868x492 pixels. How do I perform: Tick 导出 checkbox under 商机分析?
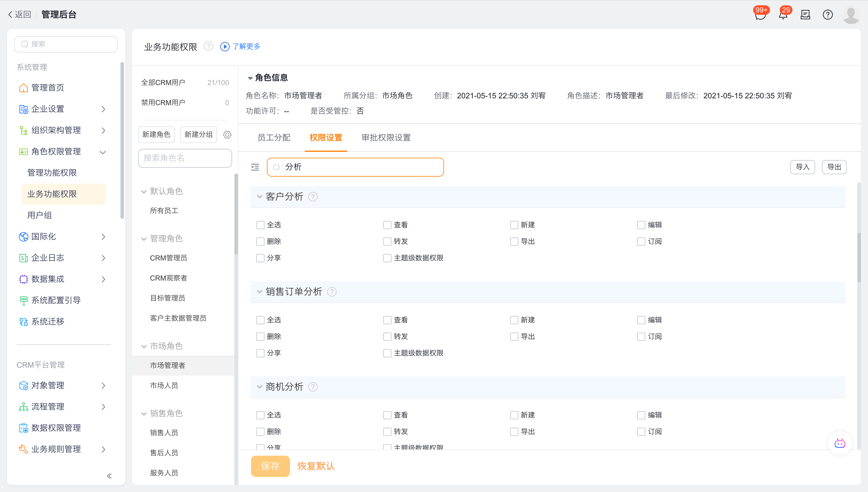pyautogui.click(x=514, y=432)
